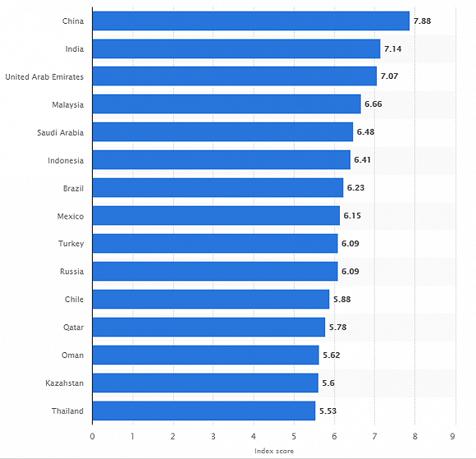This screenshot has width=476, height=459.
Task: Select the India bar
Action: click(236, 48)
